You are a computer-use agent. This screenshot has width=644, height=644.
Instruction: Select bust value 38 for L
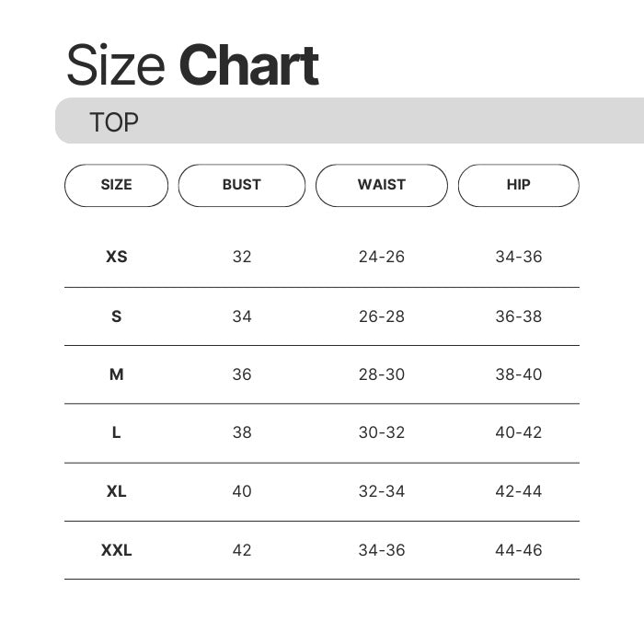(x=242, y=432)
